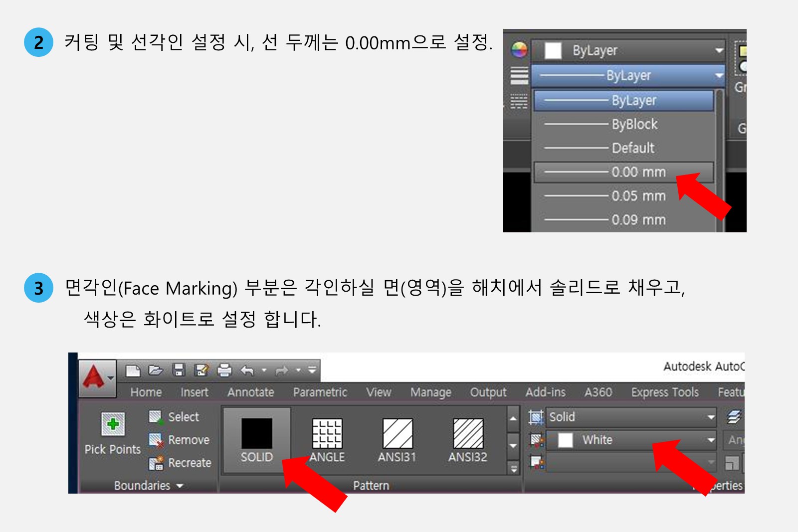Open the hatch type Solid dropdown
The width and height of the screenshot is (798, 532).
click(x=632, y=417)
